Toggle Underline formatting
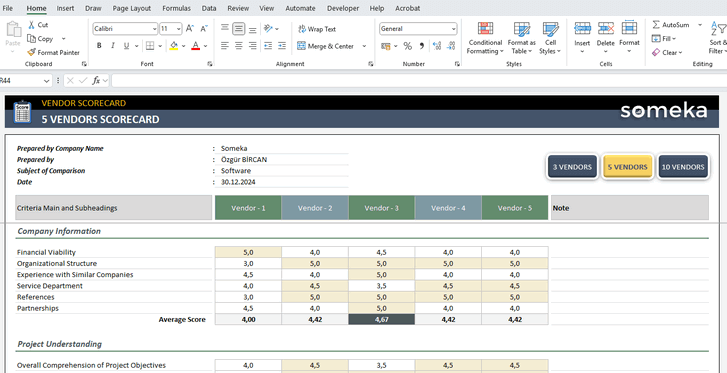 tap(126, 45)
